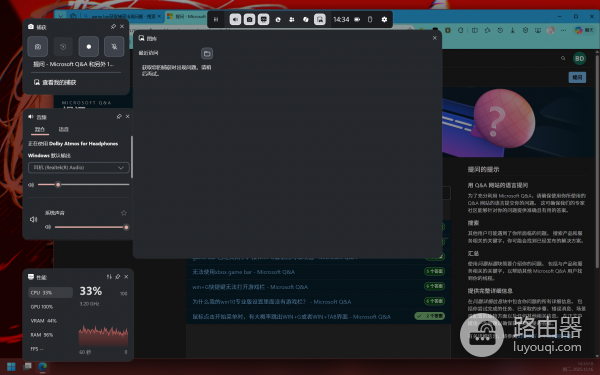Click the Audio widget scrollbar

click(132, 157)
